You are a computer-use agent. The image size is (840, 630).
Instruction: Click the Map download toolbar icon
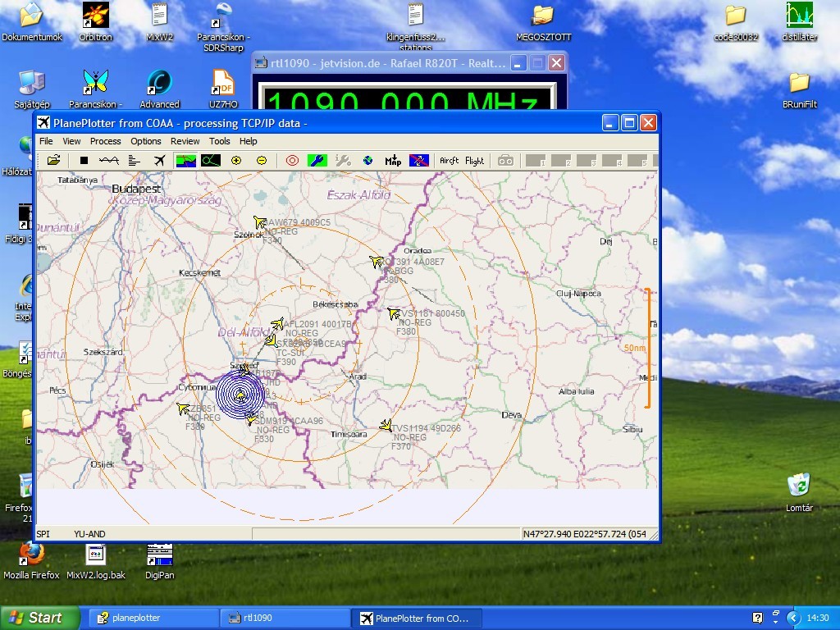pos(393,160)
